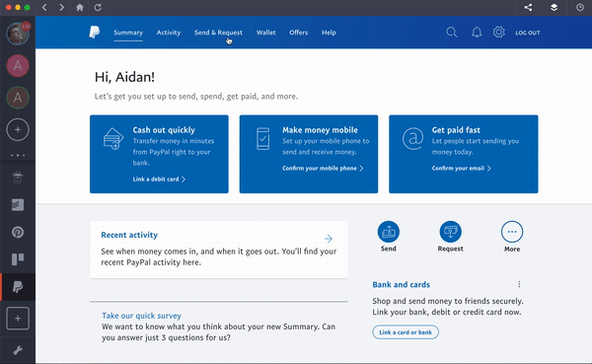The width and height of the screenshot is (592, 364).
Task: Open the notes-style app icon in sidebar
Action: pyautogui.click(x=18, y=204)
